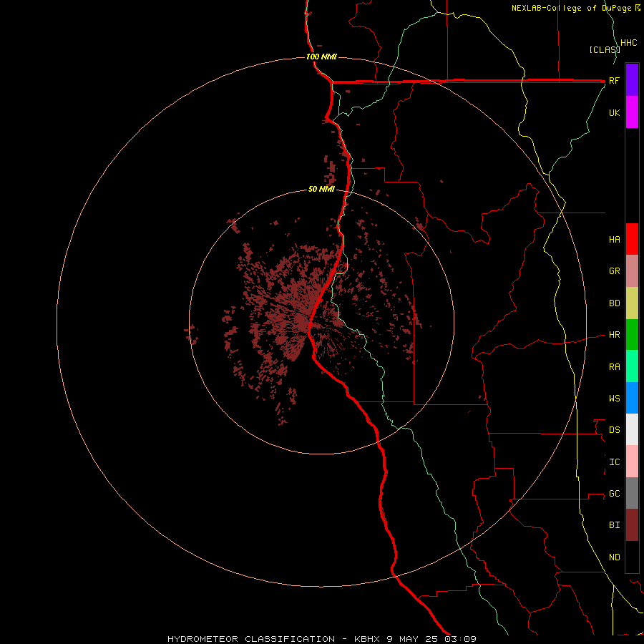The image size is (644, 644).
Task: Choose the GC gray legend swatch
Action: coord(632,493)
